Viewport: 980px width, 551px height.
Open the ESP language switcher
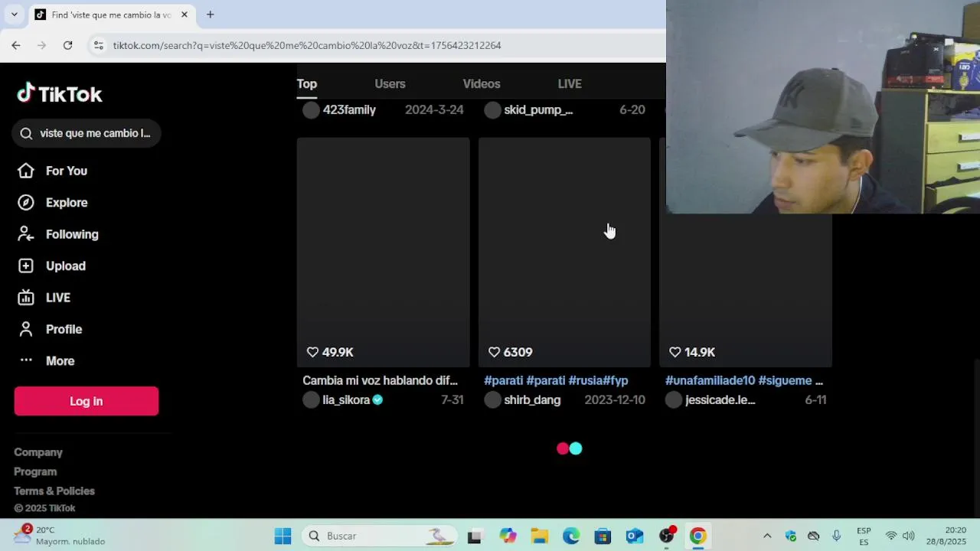864,536
